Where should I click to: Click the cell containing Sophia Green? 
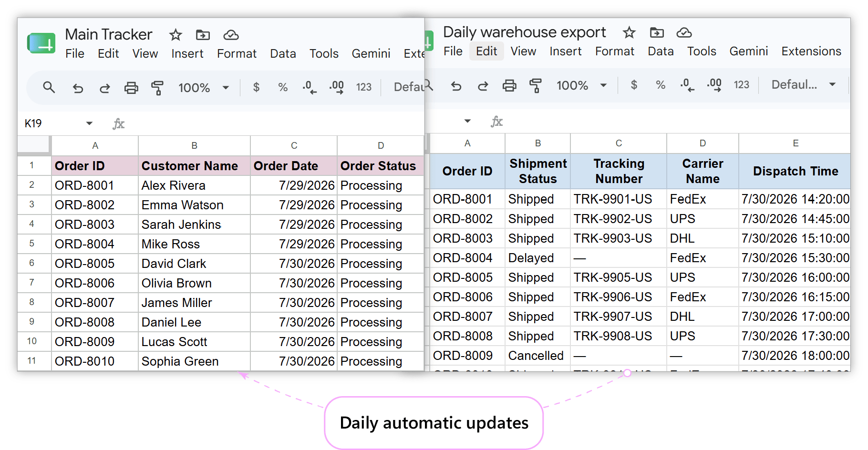tap(194, 361)
